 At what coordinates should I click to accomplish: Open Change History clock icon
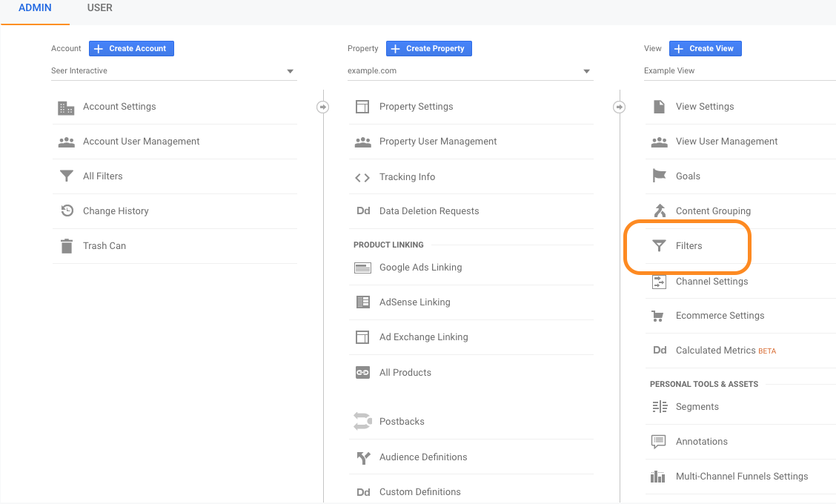[x=66, y=211]
